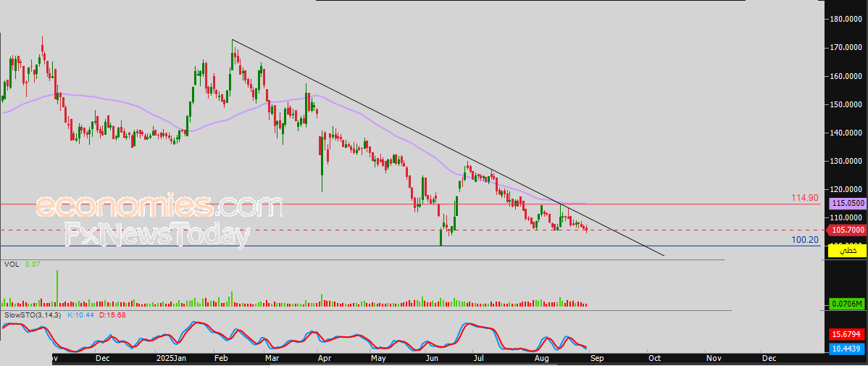
Task: Click the Aug date axis label
Action: coord(541,359)
